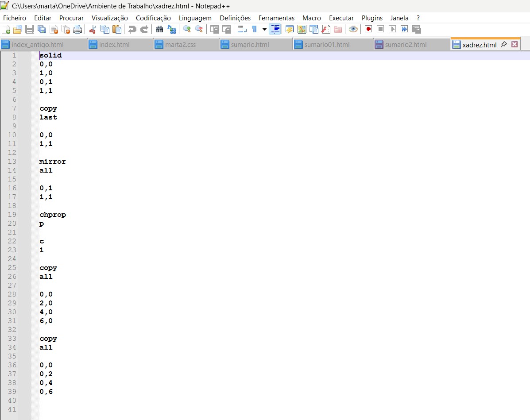Open the Ficheiro menu

(x=15, y=18)
